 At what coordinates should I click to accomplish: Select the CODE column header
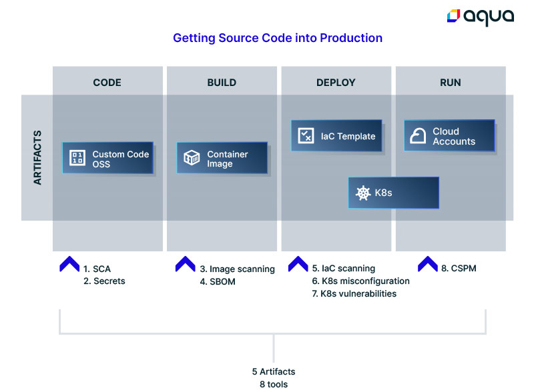[x=107, y=83]
